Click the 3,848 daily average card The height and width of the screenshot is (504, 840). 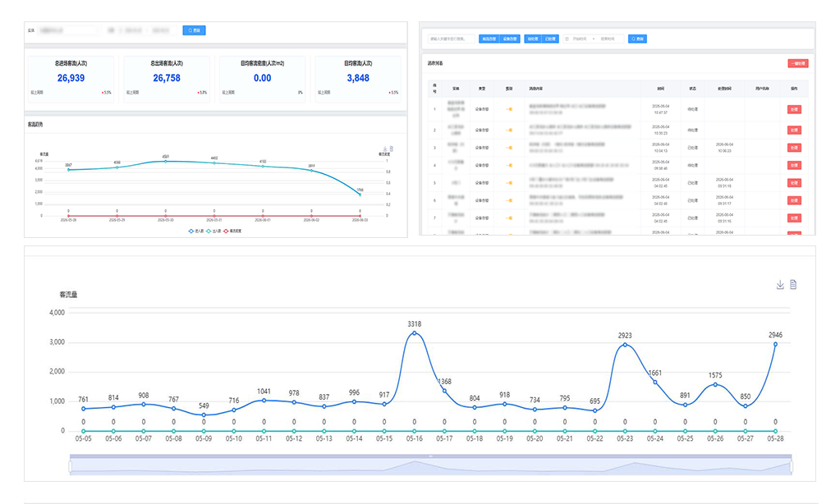(358, 78)
